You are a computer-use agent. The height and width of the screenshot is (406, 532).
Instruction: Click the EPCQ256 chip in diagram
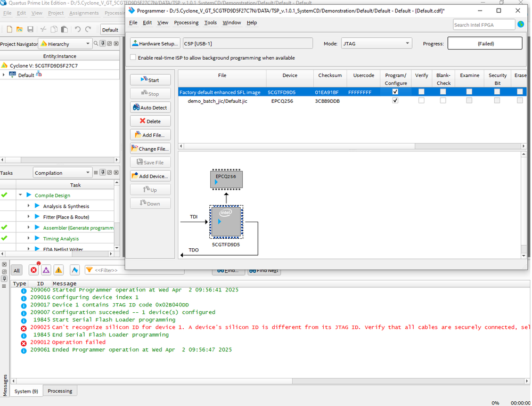pos(226,179)
